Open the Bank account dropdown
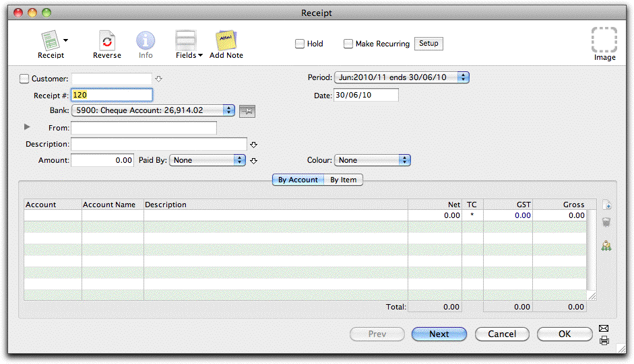The width and height of the screenshot is (634, 364). click(153, 110)
